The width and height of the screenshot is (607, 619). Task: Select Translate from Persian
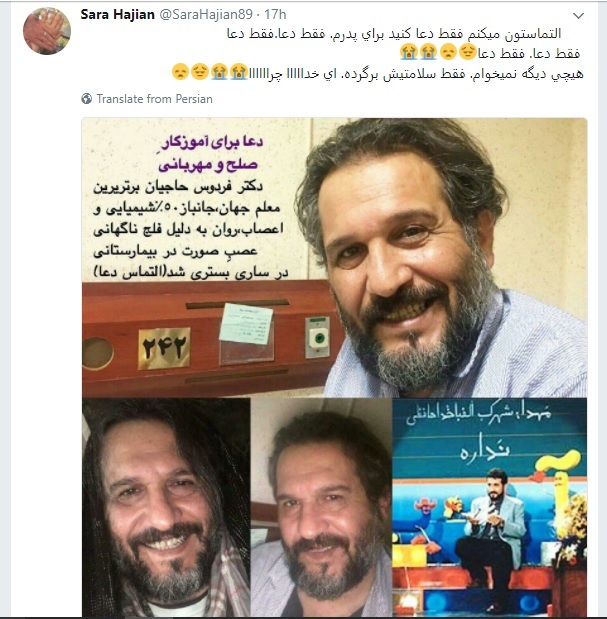(154, 99)
